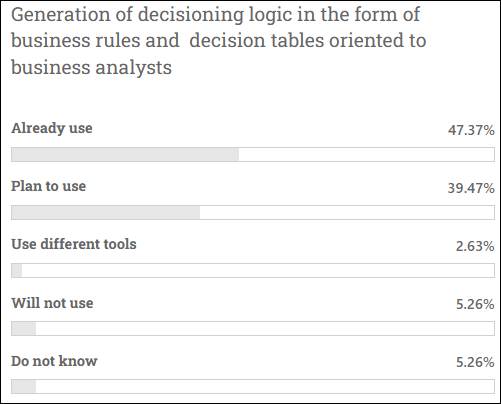Select the 'Already use' label
The height and width of the screenshot is (404, 501).
coord(52,128)
